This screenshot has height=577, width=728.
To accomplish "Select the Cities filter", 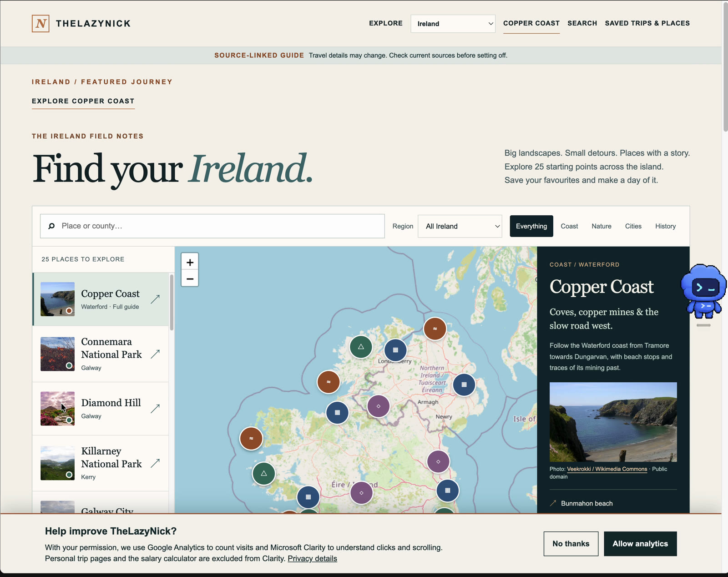I will 633,226.
